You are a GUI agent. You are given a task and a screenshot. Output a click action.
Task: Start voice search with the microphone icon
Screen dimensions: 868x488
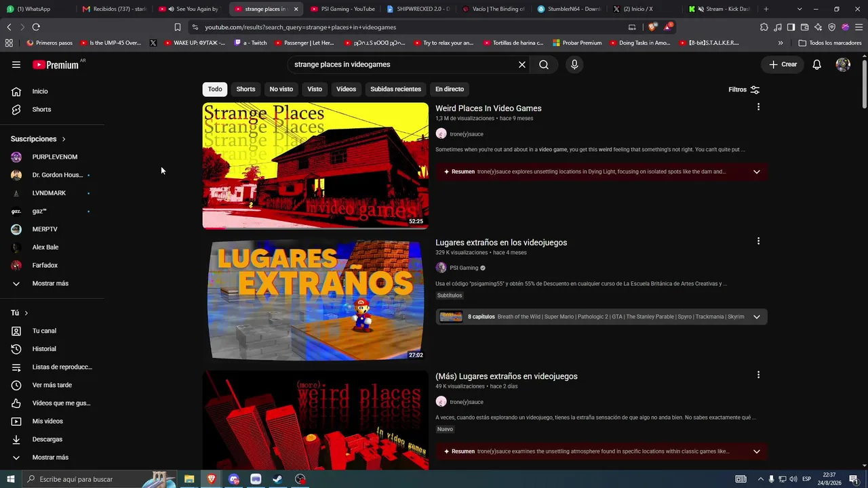tap(574, 64)
